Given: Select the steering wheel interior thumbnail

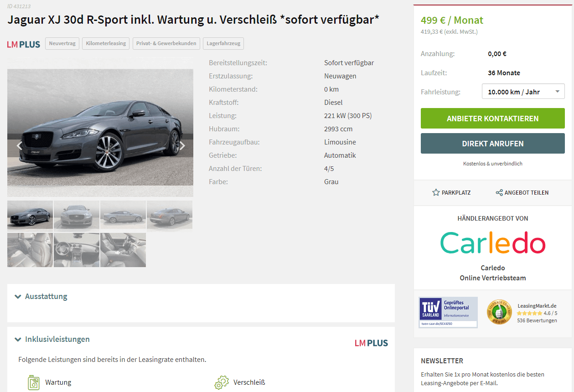Looking at the screenshot, I should [x=77, y=250].
